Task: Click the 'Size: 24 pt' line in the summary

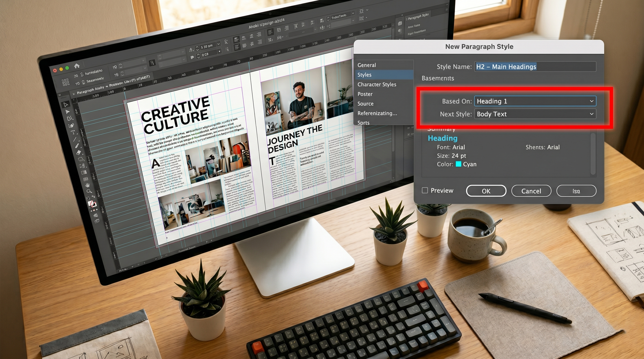Action: pos(451,156)
